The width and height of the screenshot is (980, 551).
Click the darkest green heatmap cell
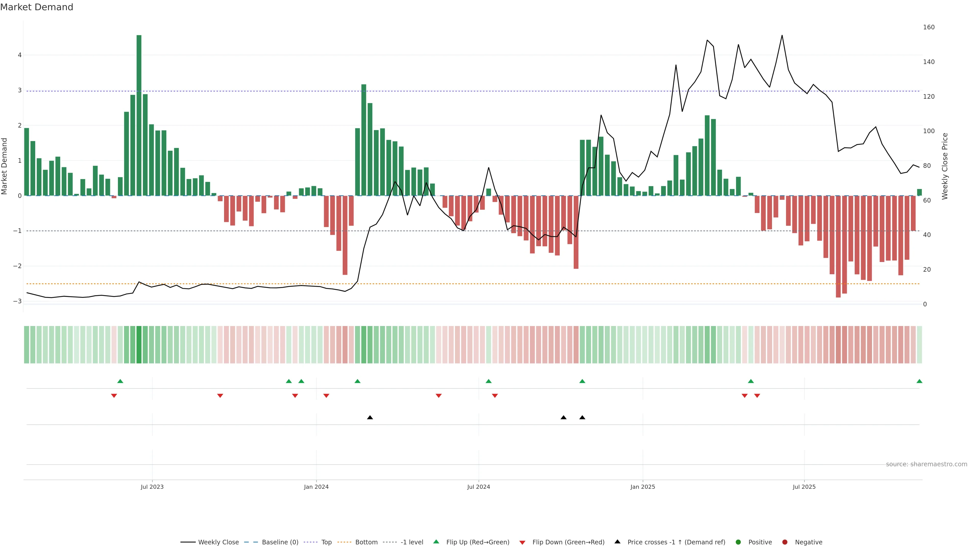pos(139,345)
